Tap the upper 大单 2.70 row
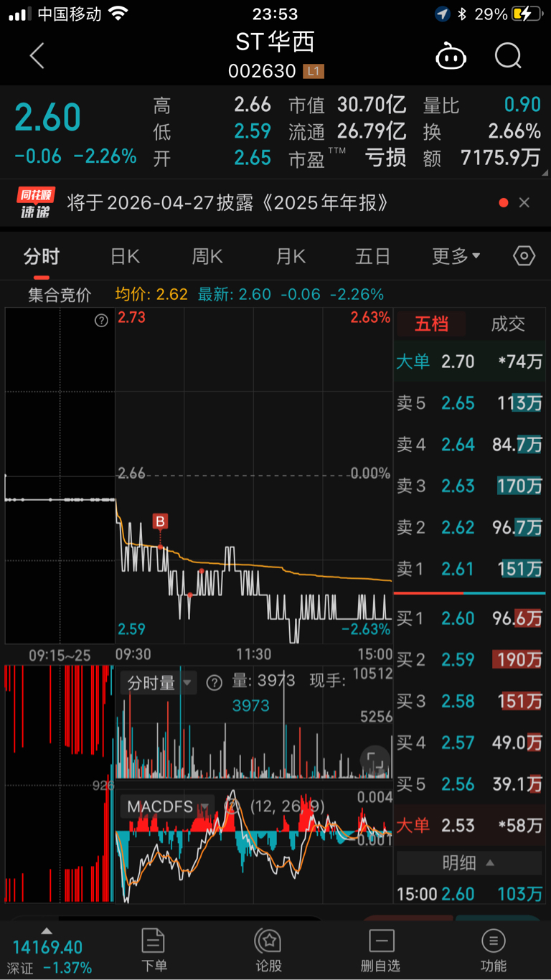This screenshot has width=551, height=980. pyautogui.click(x=469, y=362)
